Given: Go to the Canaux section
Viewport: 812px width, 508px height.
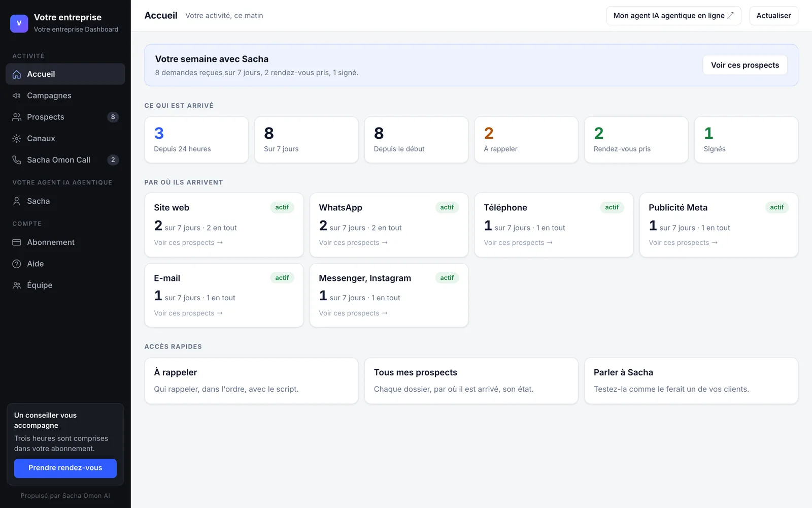Looking at the screenshot, I should point(65,138).
